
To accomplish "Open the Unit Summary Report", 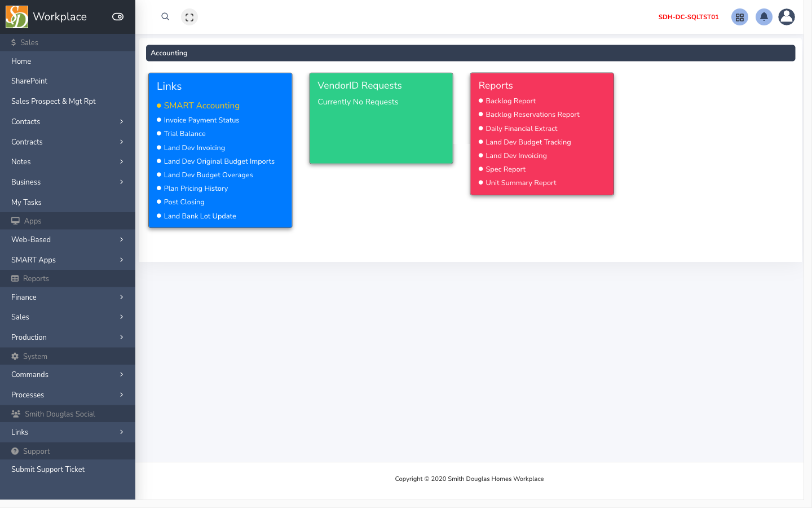I will 520,183.
